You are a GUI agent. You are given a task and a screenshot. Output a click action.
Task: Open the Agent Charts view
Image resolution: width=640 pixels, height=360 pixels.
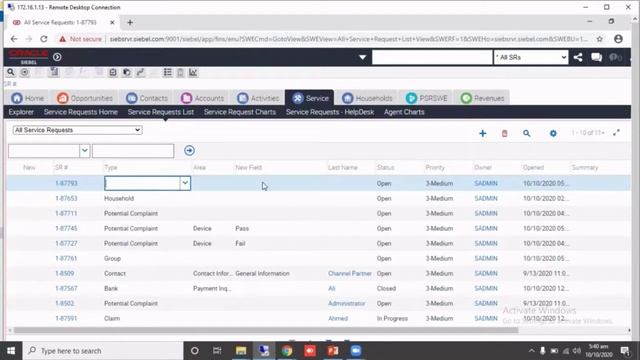pos(404,112)
